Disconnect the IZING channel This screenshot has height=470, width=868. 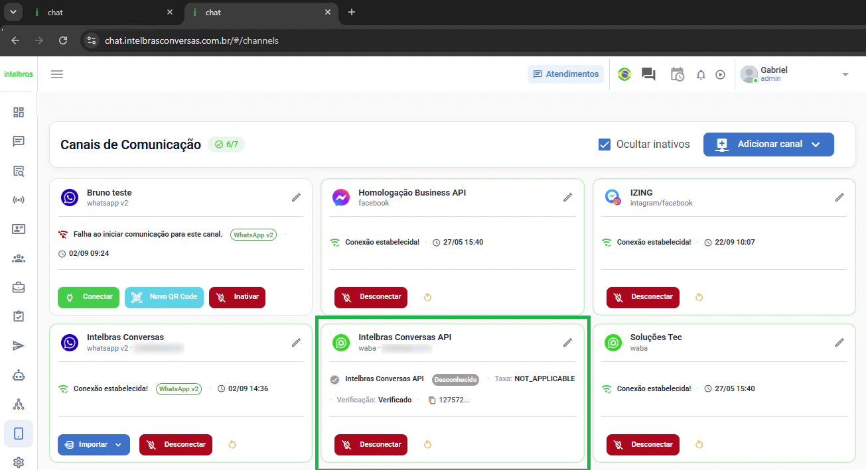tap(643, 297)
